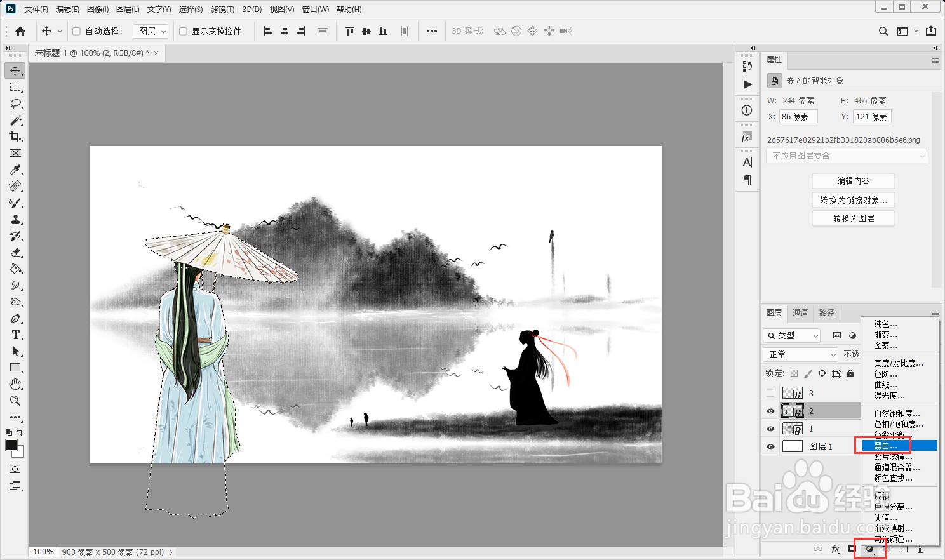Open the 图层 auto-select target dropdown

point(151,31)
